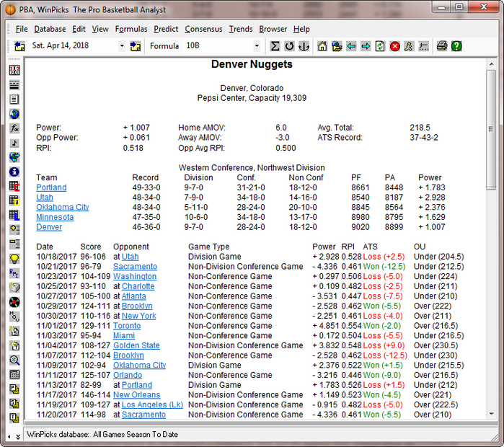Open Oklahoma City link in standings table

(x=63, y=207)
